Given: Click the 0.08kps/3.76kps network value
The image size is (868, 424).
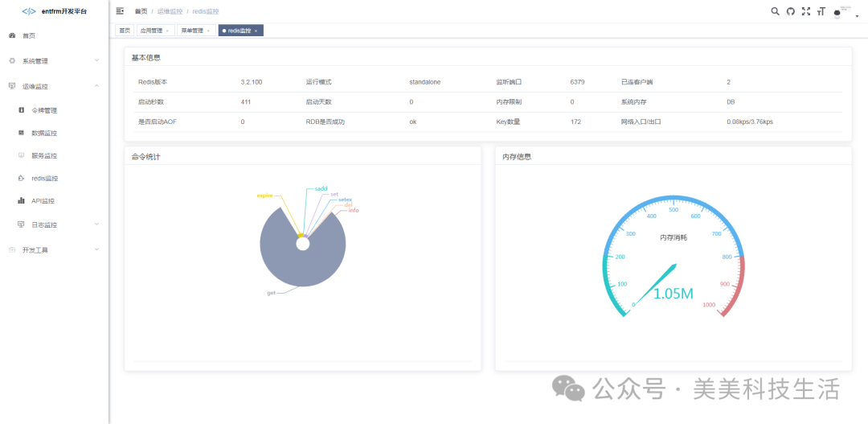Looking at the screenshot, I should 750,122.
